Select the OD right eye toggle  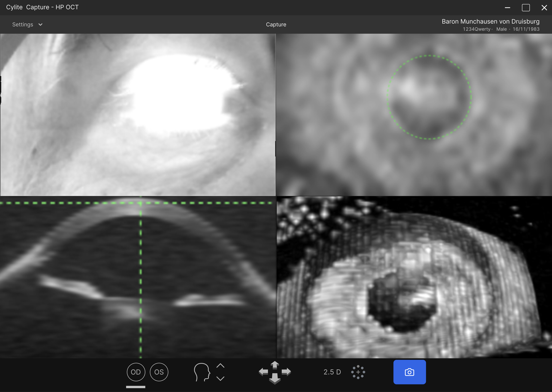click(136, 372)
